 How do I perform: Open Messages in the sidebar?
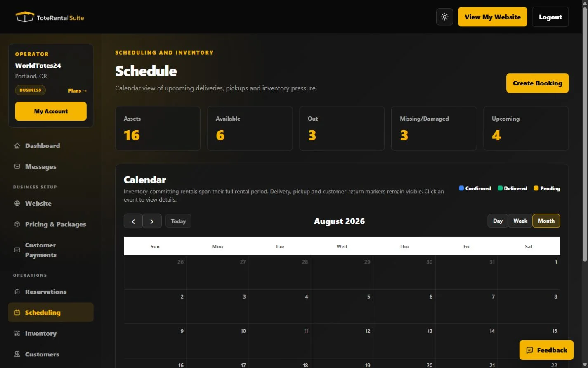(x=51, y=166)
